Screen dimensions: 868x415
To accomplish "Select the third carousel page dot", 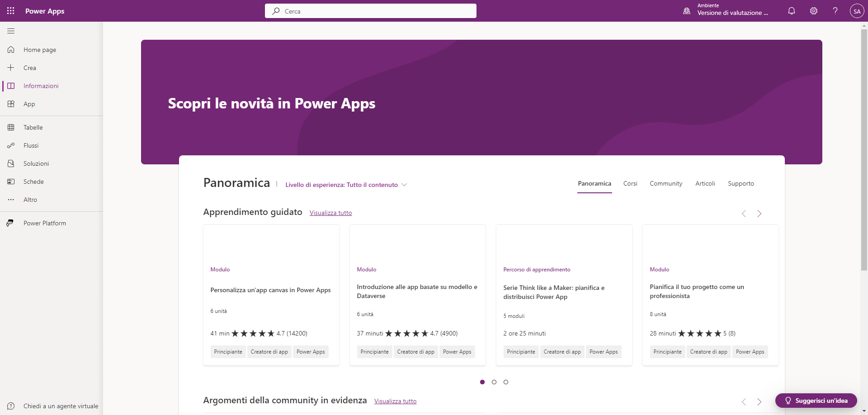I will pyautogui.click(x=506, y=382).
